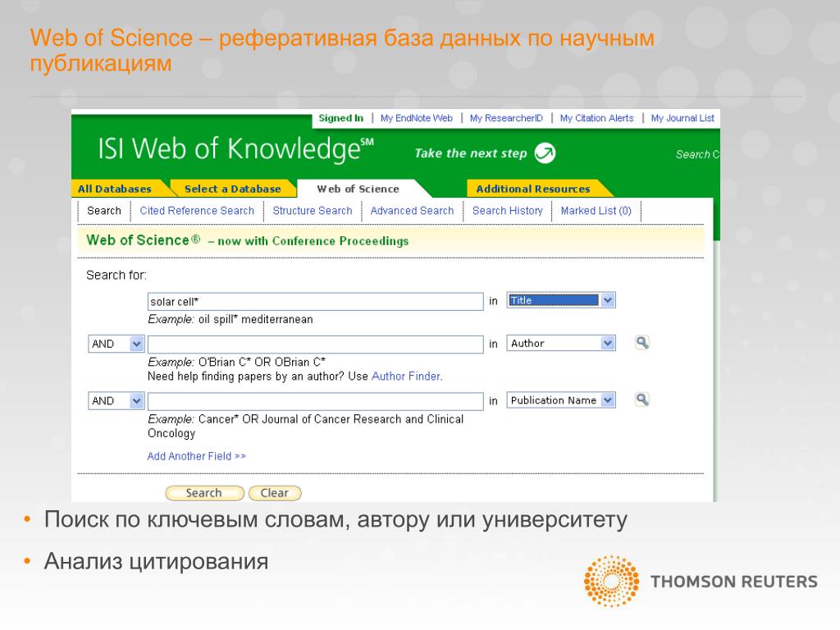This screenshot has height=630, width=840.
Task: Click the Search button
Action: 204,493
